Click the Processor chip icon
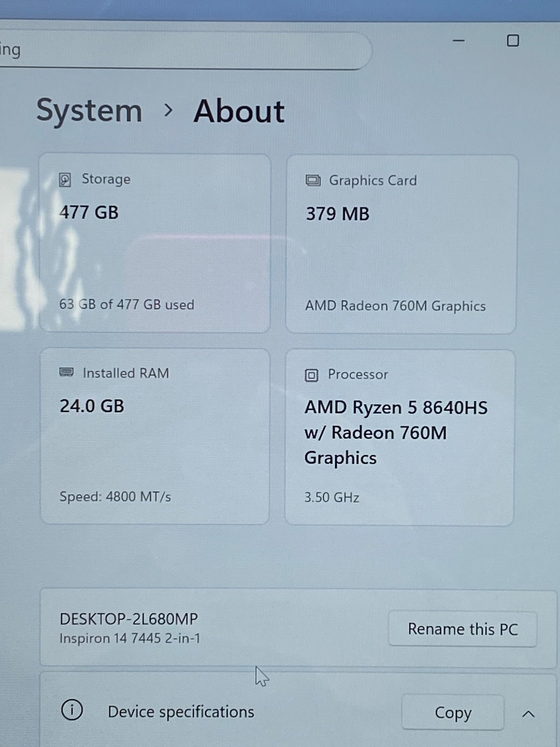Screen dimensions: 560x747 [311, 375]
